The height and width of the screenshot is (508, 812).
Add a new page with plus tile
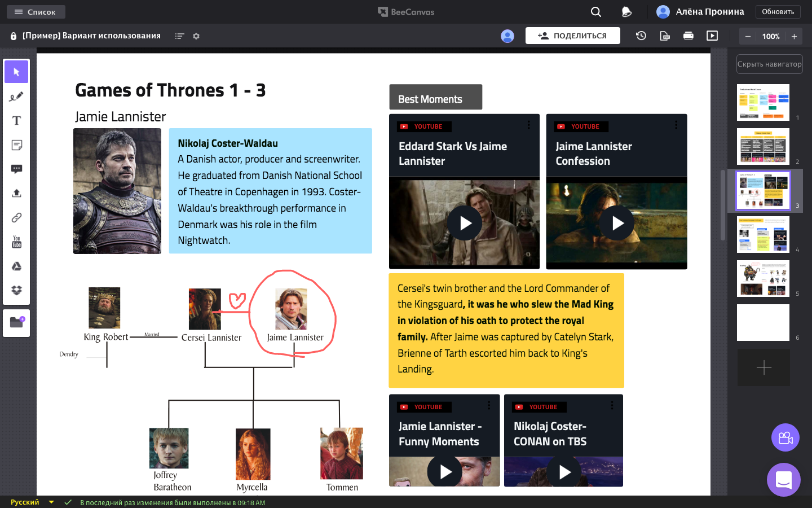[x=764, y=367]
